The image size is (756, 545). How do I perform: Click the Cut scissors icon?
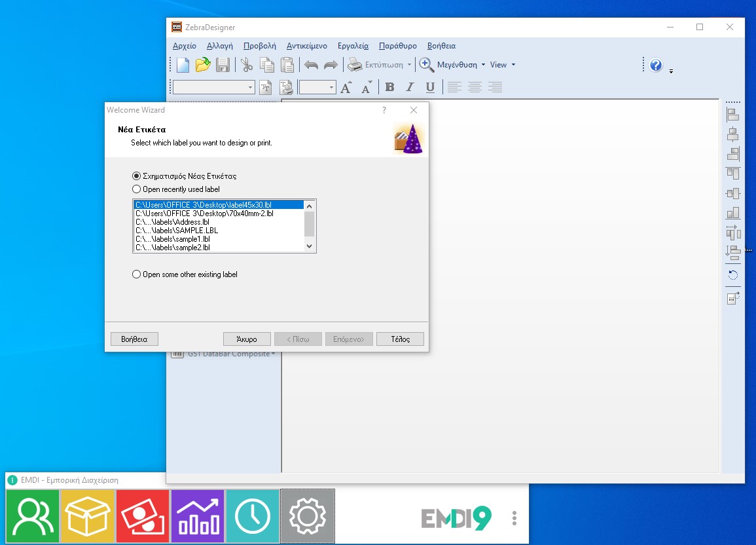pos(246,65)
